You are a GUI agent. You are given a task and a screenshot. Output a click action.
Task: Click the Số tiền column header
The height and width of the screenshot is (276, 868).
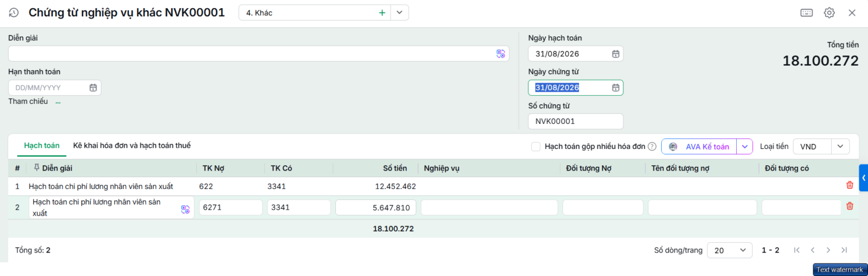pyautogui.click(x=395, y=168)
